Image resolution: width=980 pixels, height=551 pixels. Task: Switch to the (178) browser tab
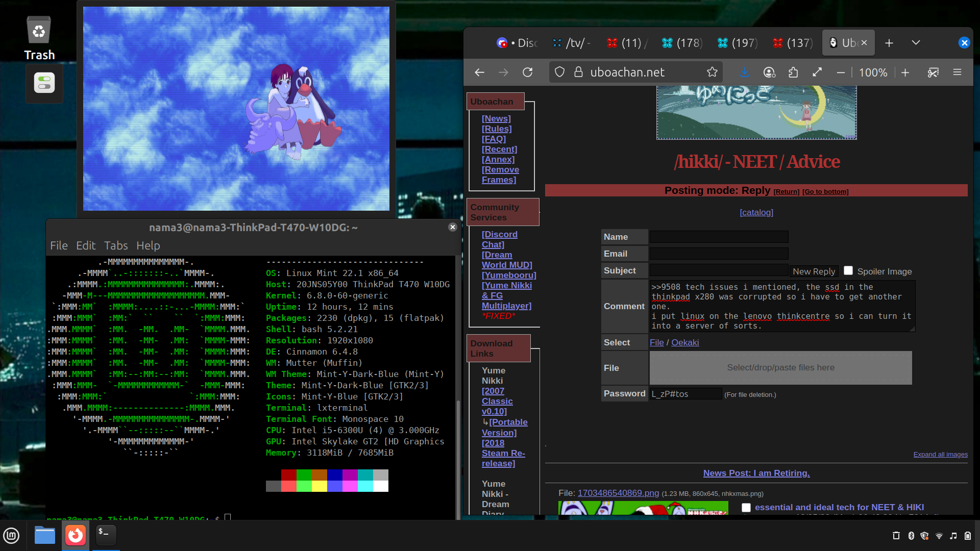point(682,43)
